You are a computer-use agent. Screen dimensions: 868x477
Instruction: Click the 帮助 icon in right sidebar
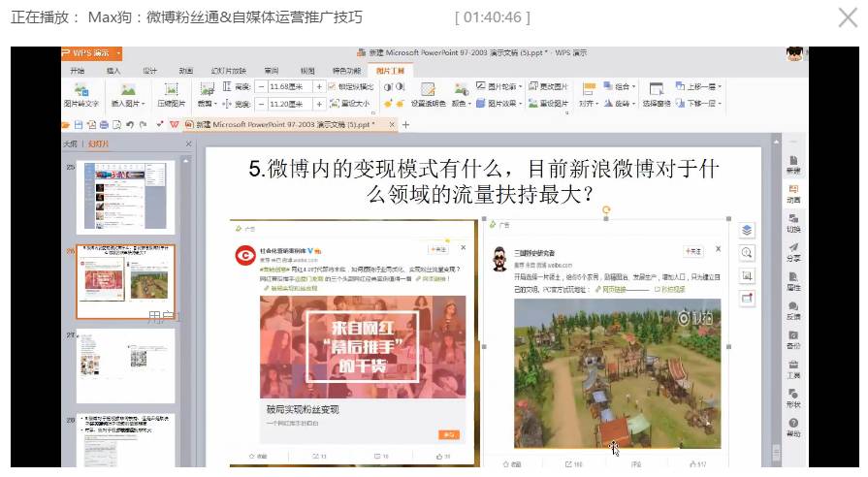tap(793, 428)
